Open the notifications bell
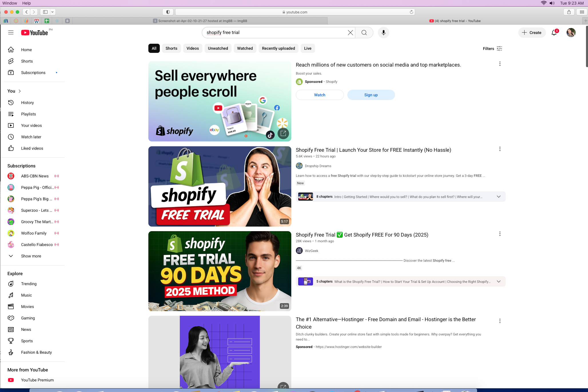The height and width of the screenshot is (392, 588). tap(554, 33)
